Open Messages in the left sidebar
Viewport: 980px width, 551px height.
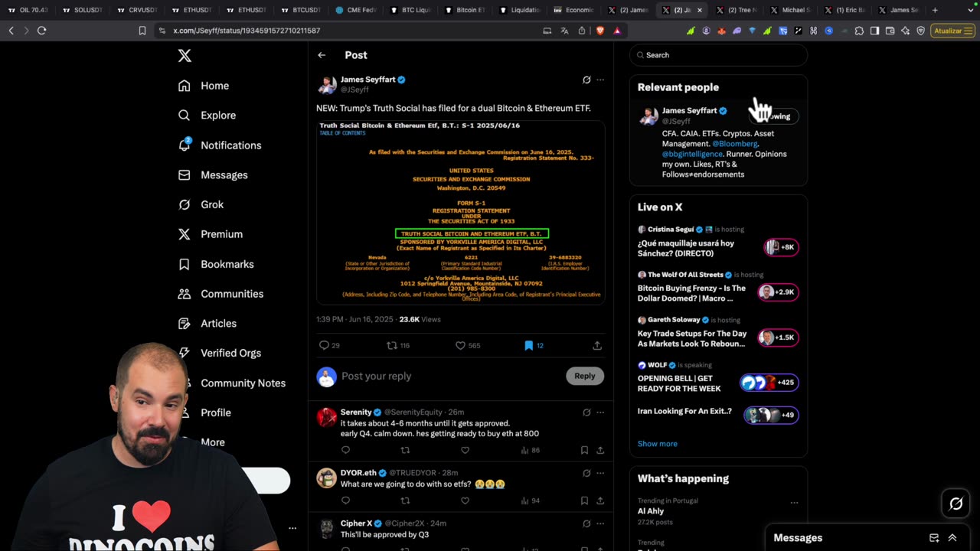tap(213, 175)
